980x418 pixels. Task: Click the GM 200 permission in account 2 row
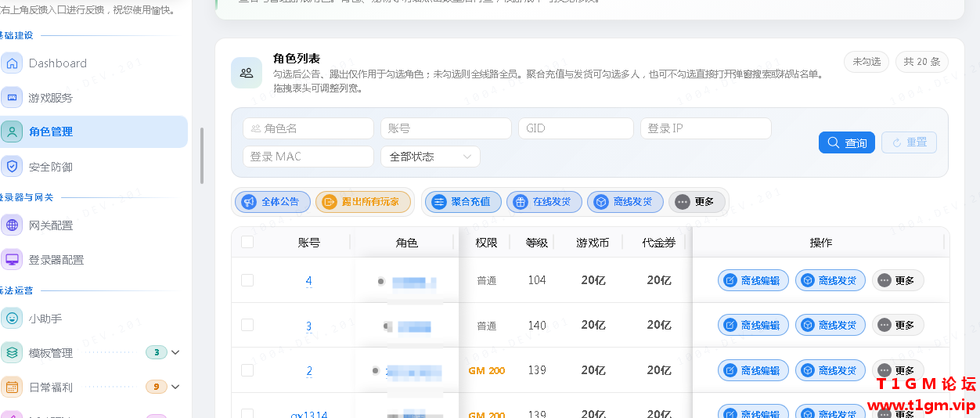486,370
